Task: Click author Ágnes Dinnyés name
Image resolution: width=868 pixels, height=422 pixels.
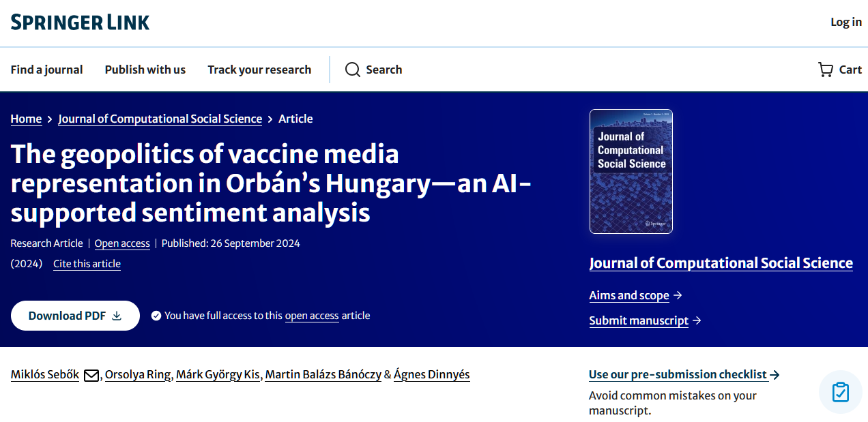Action: [432, 374]
